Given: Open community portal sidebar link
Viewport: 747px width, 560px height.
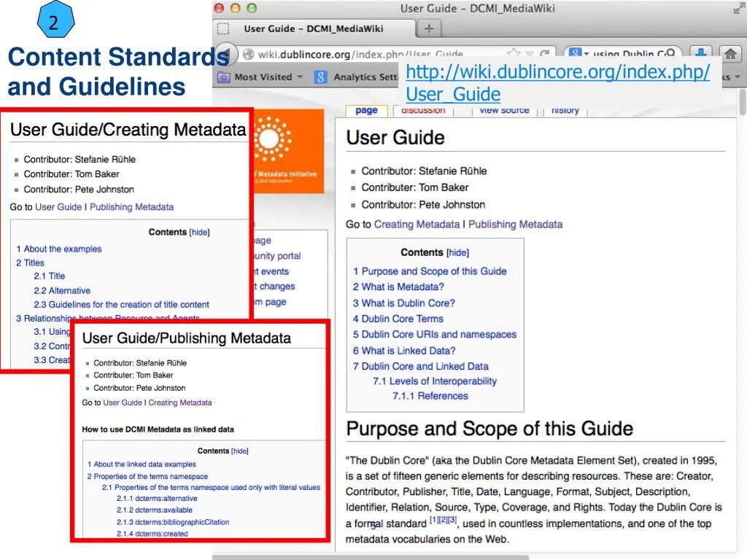Looking at the screenshot, I should [x=277, y=256].
